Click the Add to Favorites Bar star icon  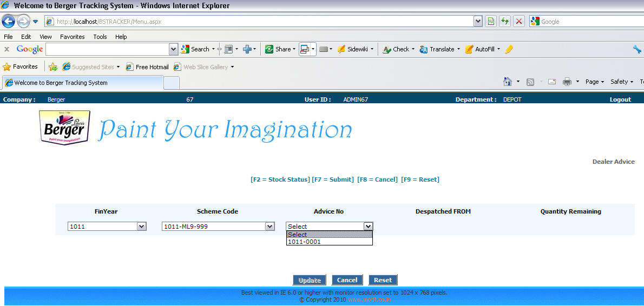(x=53, y=67)
